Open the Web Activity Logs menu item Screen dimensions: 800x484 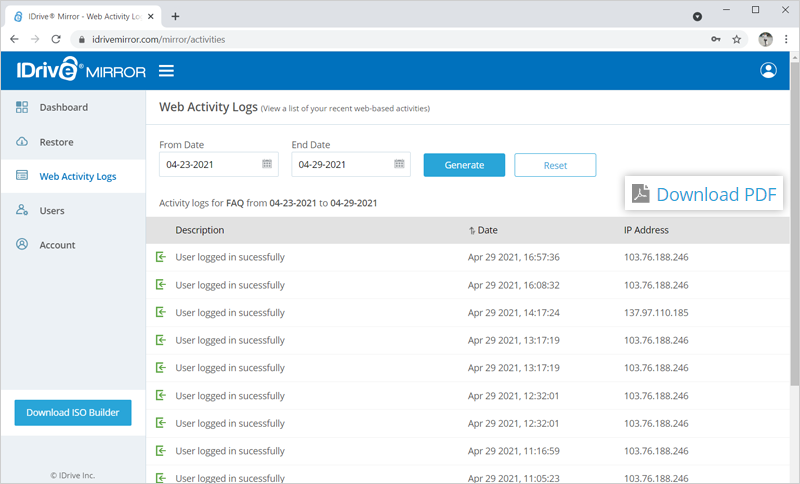77,177
